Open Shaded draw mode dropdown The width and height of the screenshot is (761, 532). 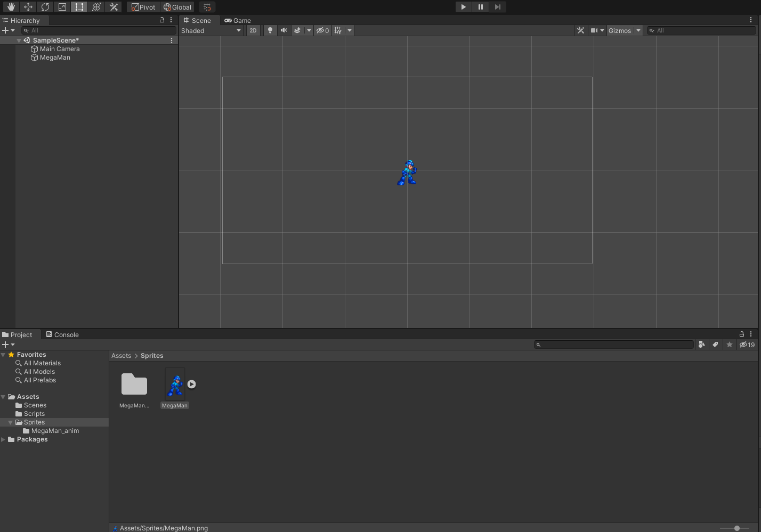pyautogui.click(x=212, y=30)
